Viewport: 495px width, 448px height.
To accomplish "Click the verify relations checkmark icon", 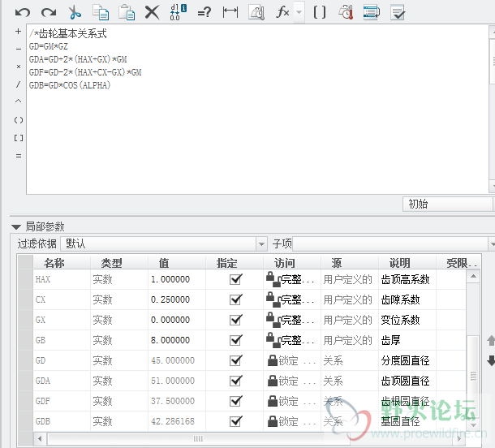I will pyautogui.click(x=398, y=12).
